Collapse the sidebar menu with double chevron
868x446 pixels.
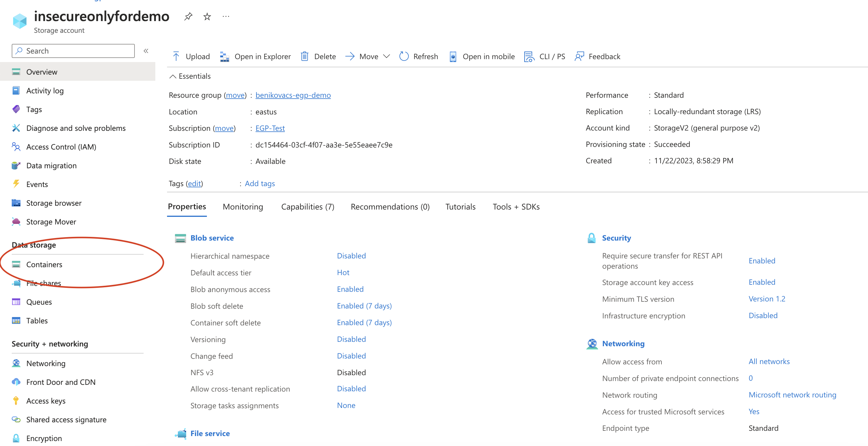[146, 51]
